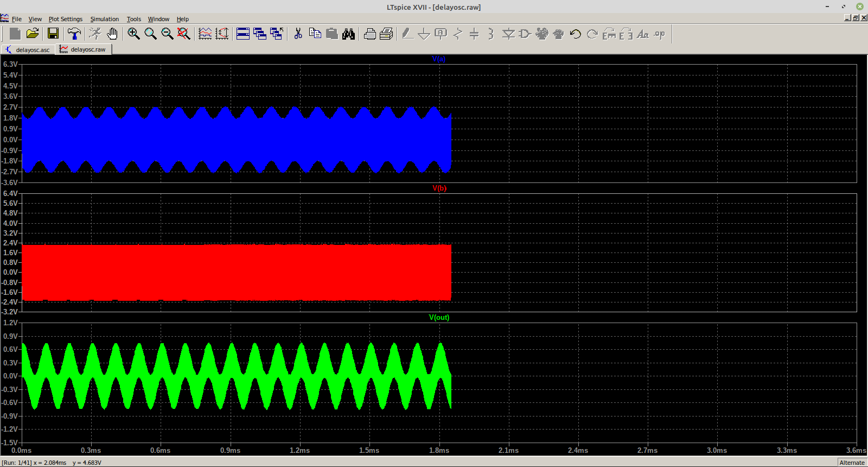Select the plain magnifier pan zoom tool

[150, 34]
